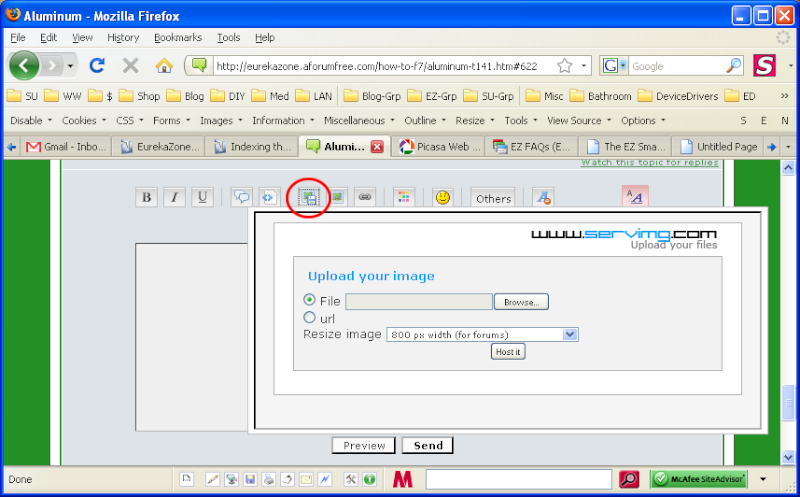This screenshot has width=800, height=497.
Task: Open the Tools menu
Action: tap(228, 37)
